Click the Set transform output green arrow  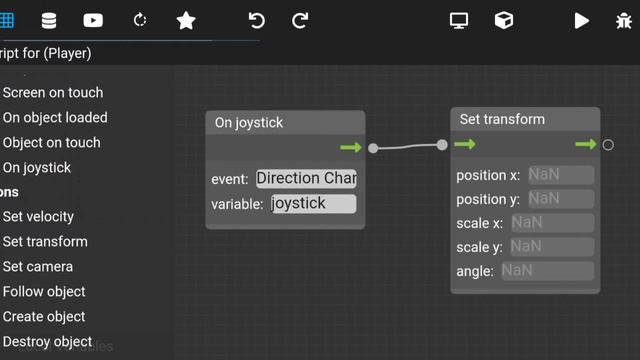point(586,144)
